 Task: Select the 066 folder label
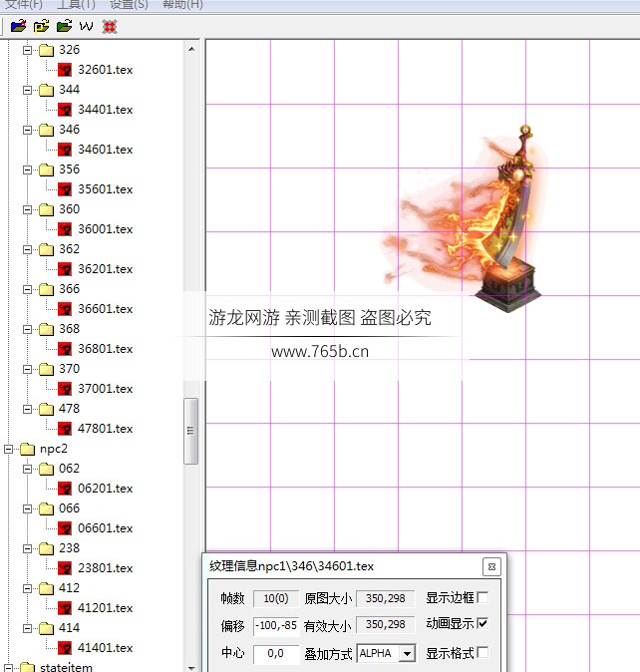[69, 508]
